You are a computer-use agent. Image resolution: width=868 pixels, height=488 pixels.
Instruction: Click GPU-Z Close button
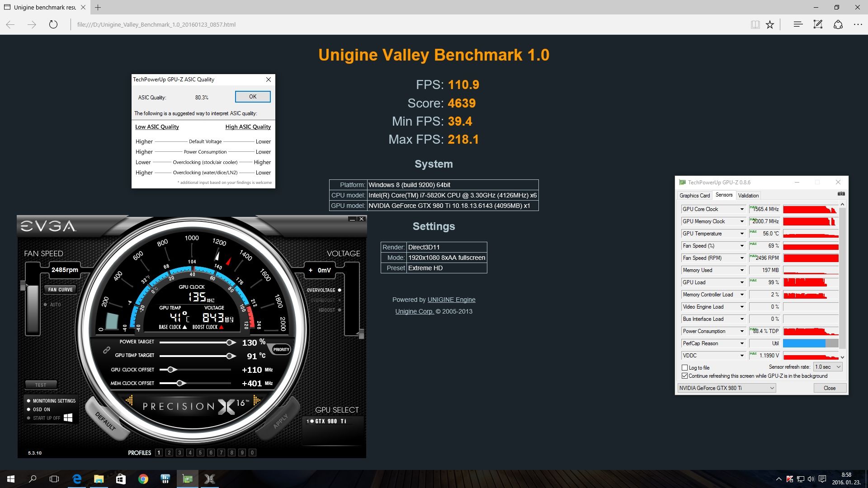tap(830, 388)
